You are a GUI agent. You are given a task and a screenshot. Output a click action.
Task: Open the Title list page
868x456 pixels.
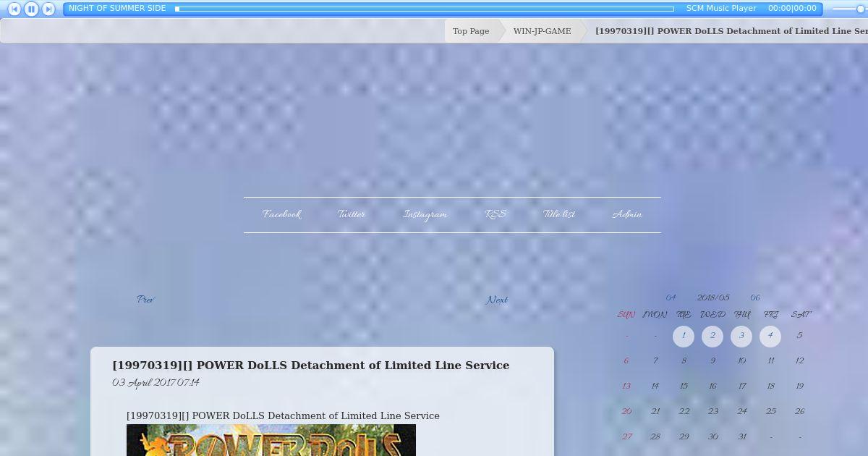(x=559, y=214)
